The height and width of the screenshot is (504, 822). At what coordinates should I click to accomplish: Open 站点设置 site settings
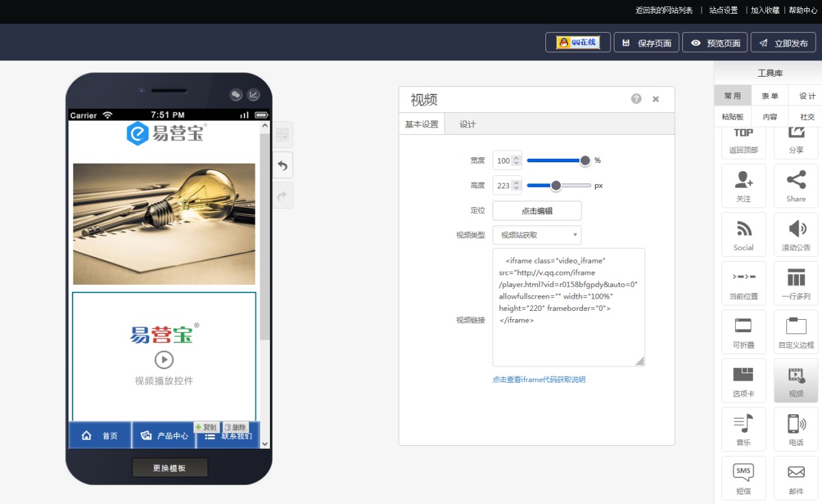pyautogui.click(x=723, y=10)
